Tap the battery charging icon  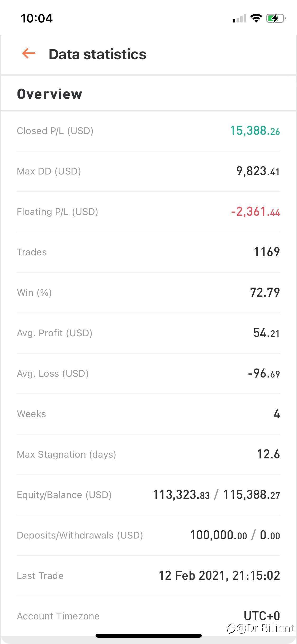pyautogui.click(x=276, y=18)
